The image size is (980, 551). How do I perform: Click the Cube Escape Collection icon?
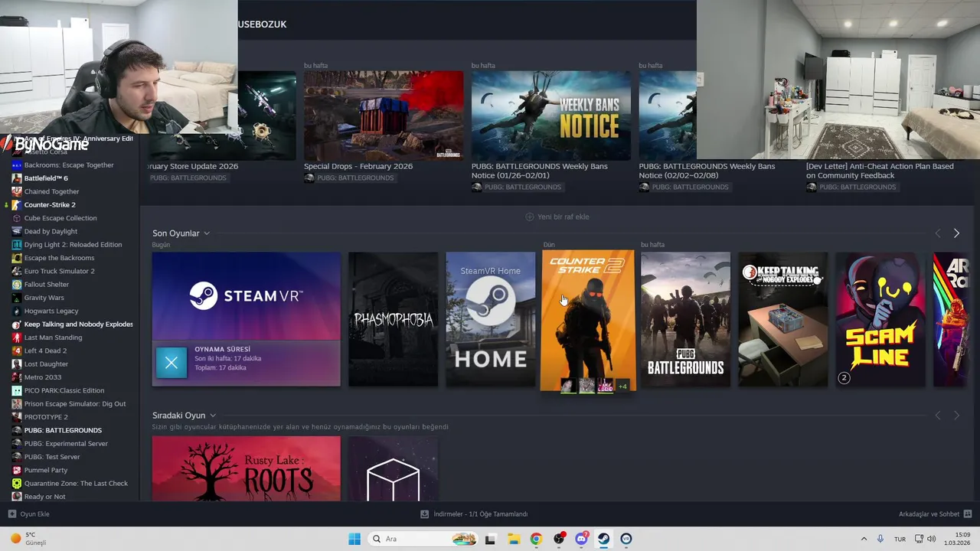point(17,218)
